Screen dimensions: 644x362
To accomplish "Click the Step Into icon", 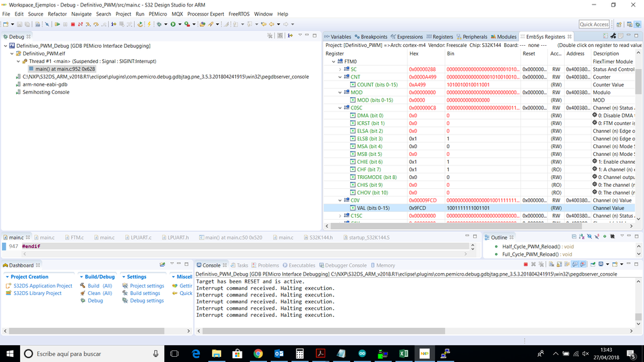I will (x=88, y=24).
